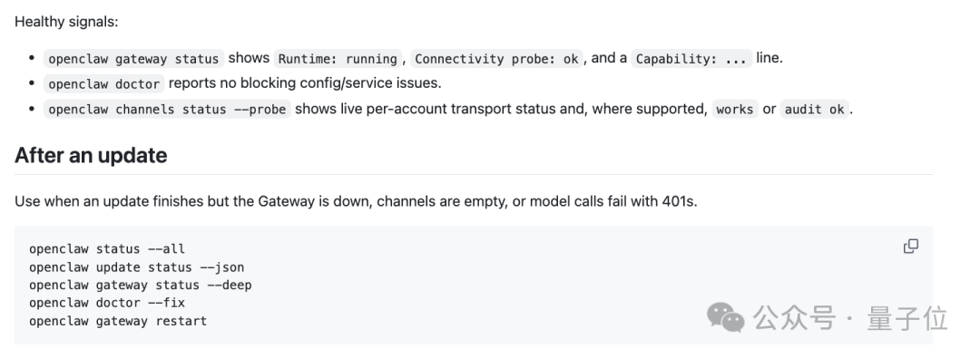Click the "Runtime: running" code snippet
The image size is (980, 358).
338,59
